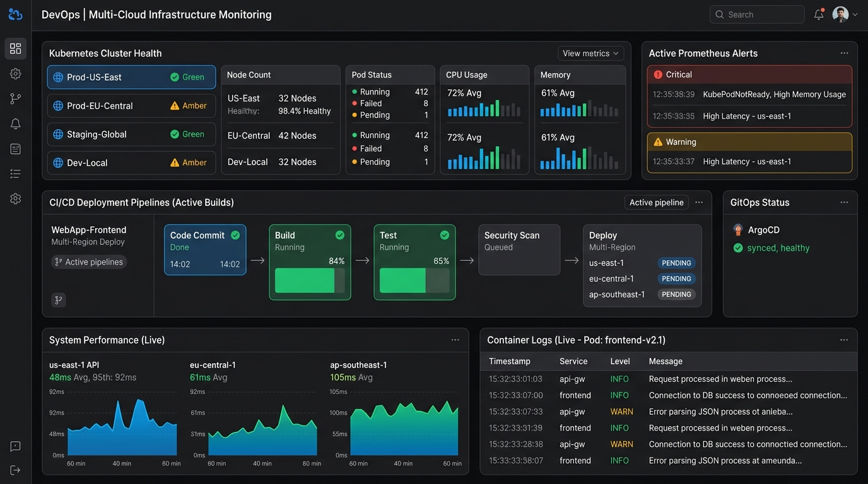Select the Prod-US-East cluster

131,77
